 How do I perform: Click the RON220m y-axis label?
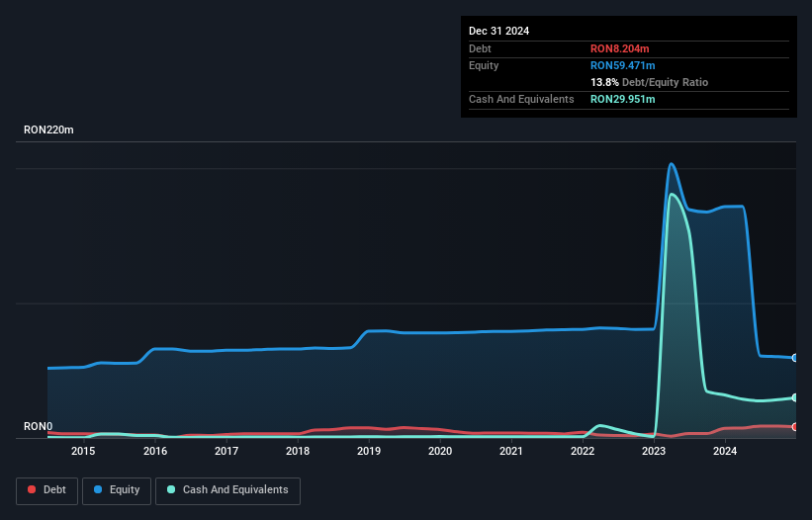tap(48, 130)
